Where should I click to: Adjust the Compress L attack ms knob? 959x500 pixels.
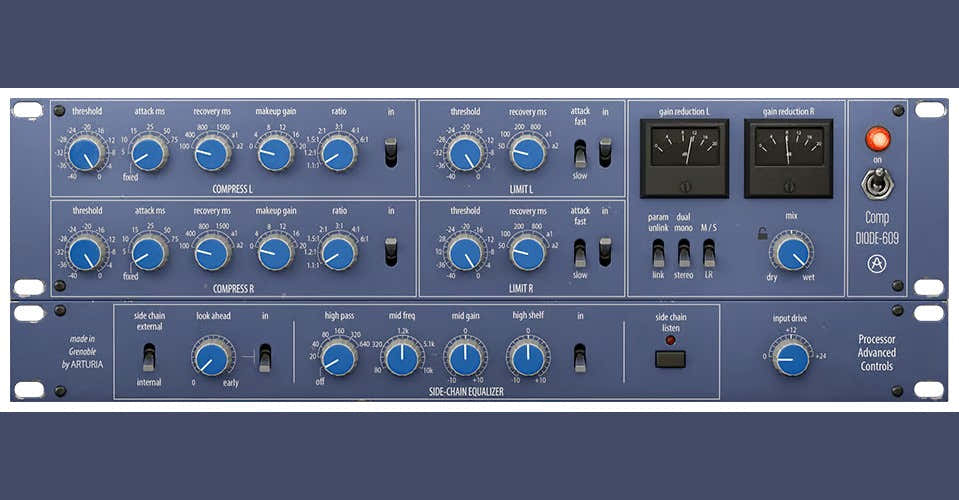149,154
